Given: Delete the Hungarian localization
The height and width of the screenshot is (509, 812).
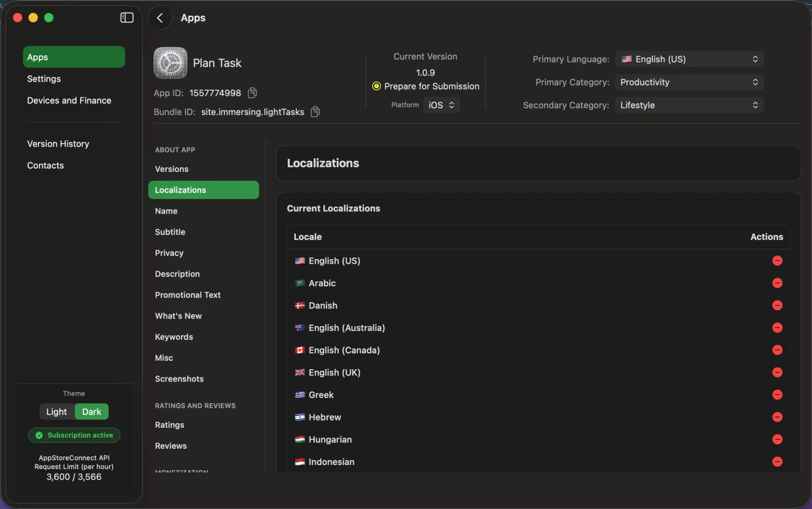Looking at the screenshot, I should click(x=777, y=439).
